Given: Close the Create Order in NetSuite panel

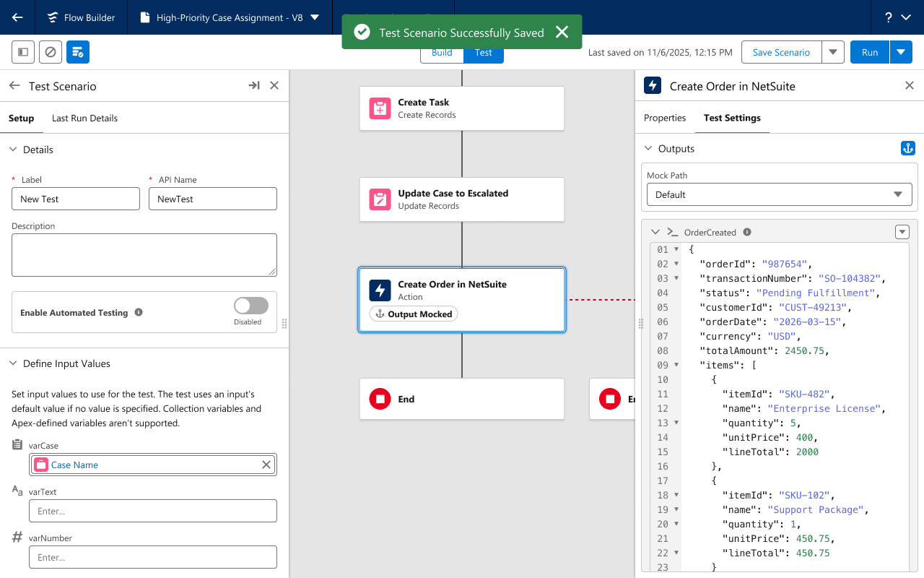Looking at the screenshot, I should [x=910, y=85].
